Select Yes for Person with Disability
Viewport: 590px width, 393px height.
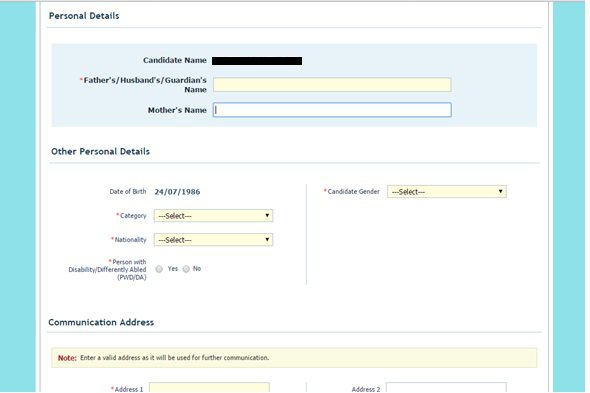point(159,269)
